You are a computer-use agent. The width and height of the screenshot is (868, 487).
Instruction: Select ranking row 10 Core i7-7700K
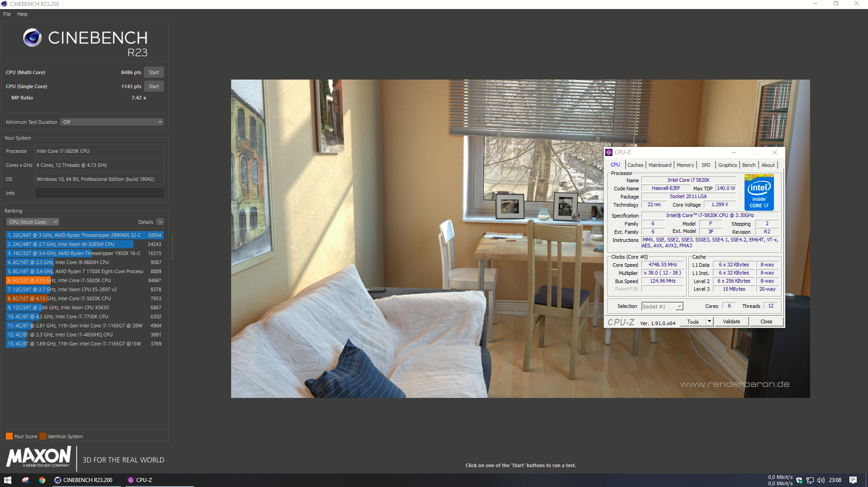pyautogui.click(x=85, y=317)
